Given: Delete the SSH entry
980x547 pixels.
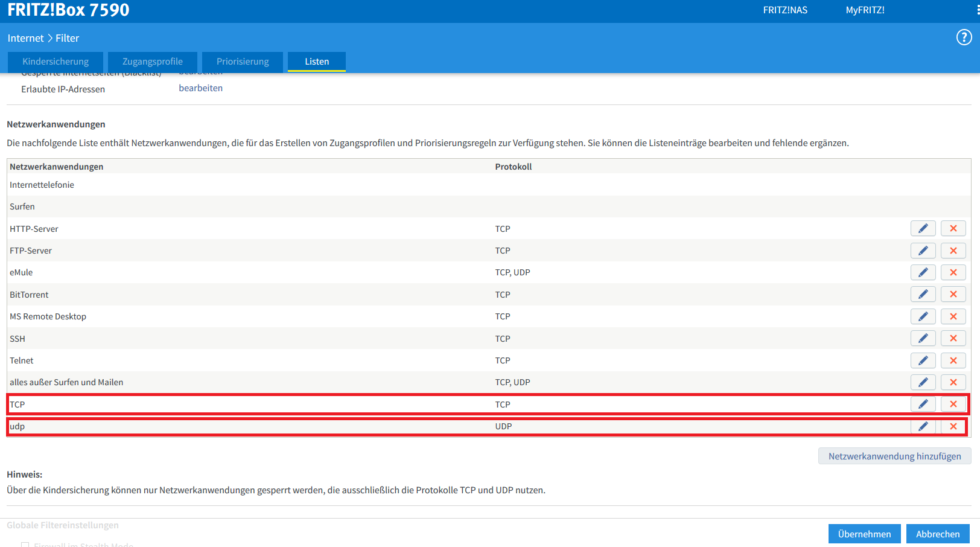Looking at the screenshot, I should tap(953, 338).
